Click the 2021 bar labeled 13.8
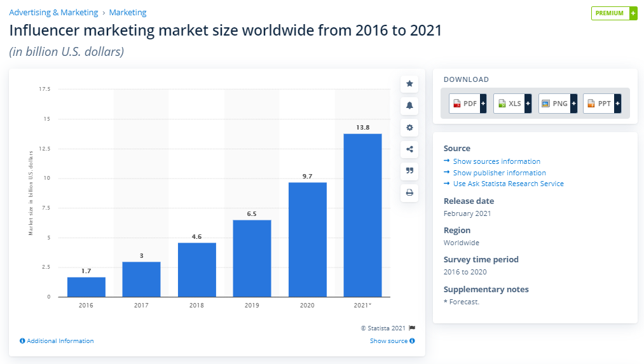This screenshot has height=364, width=644. [x=362, y=215]
